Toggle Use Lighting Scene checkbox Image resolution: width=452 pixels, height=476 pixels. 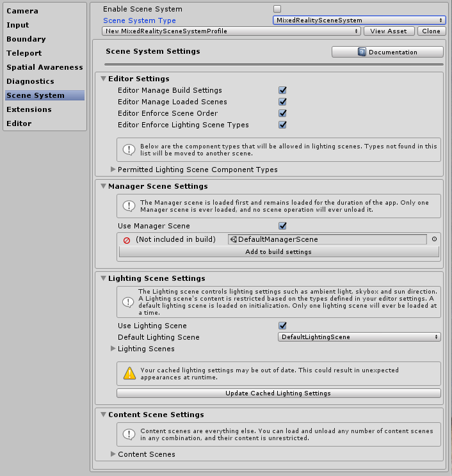(282, 326)
